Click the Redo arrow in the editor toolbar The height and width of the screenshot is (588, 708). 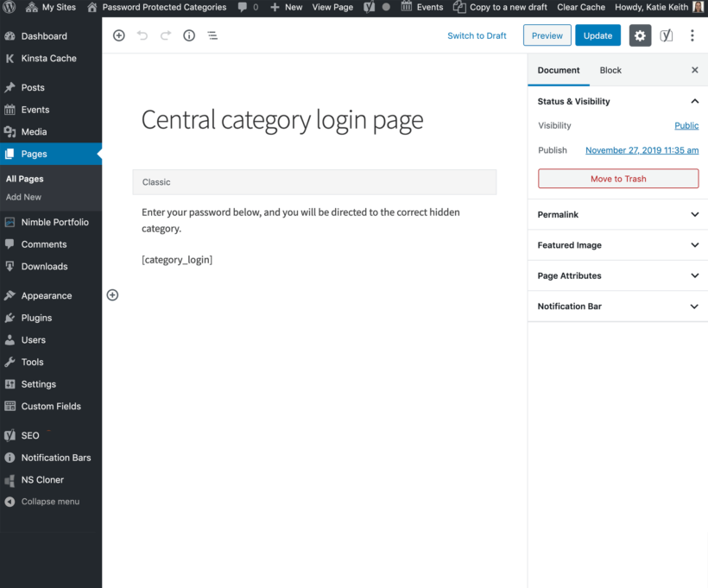(166, 35)
